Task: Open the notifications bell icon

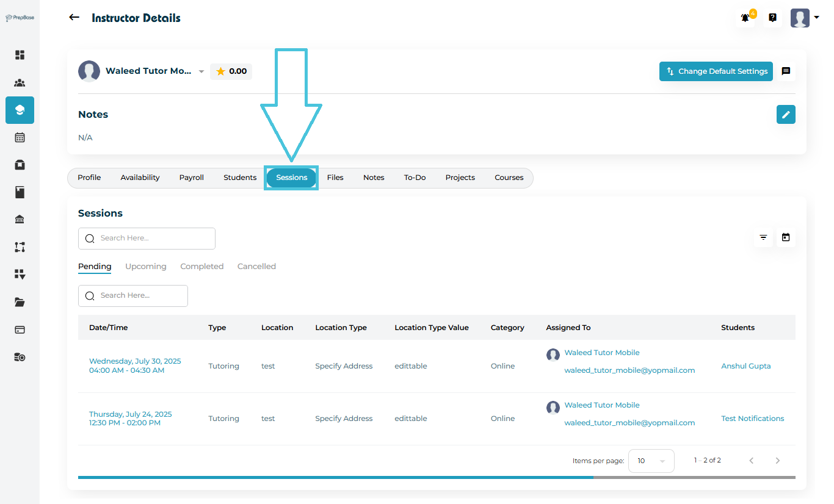Action: pyautogui.click(x=745, y=18)
